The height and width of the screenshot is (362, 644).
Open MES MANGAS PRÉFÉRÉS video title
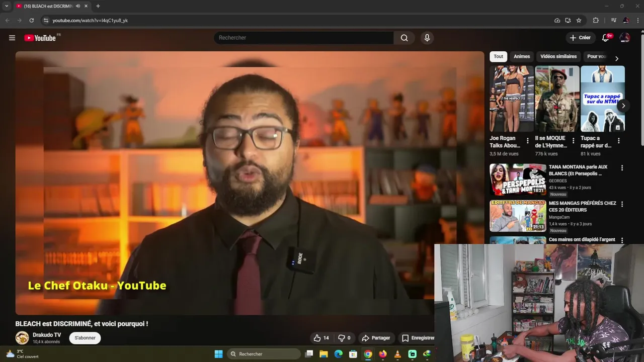tap(582, 206)
